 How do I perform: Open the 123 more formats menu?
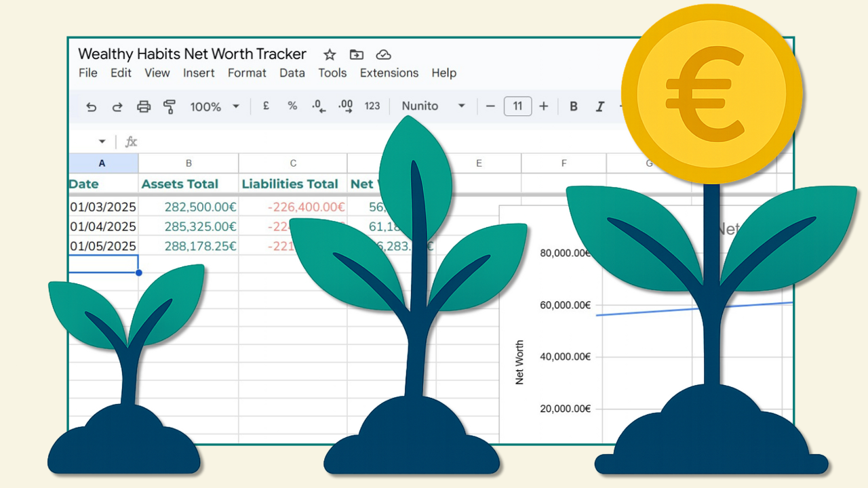click(x=372, y=106)
